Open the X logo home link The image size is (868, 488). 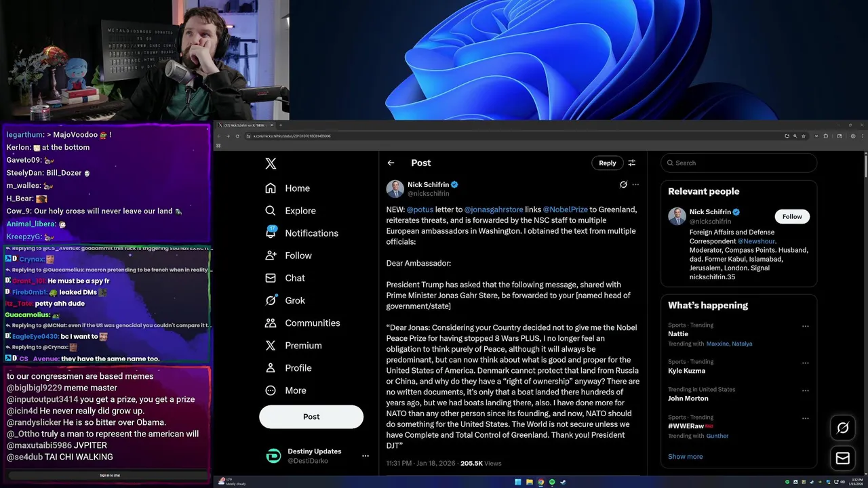(271, 163)
